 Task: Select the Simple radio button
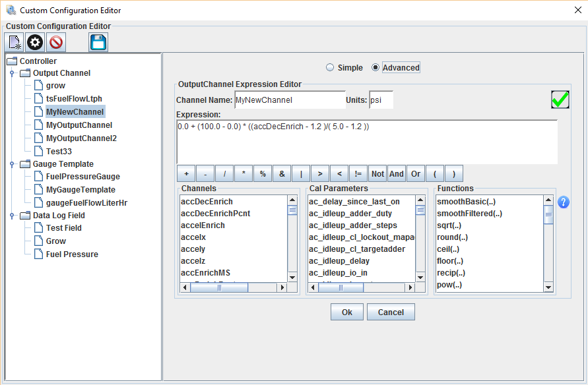coord(330,68)
